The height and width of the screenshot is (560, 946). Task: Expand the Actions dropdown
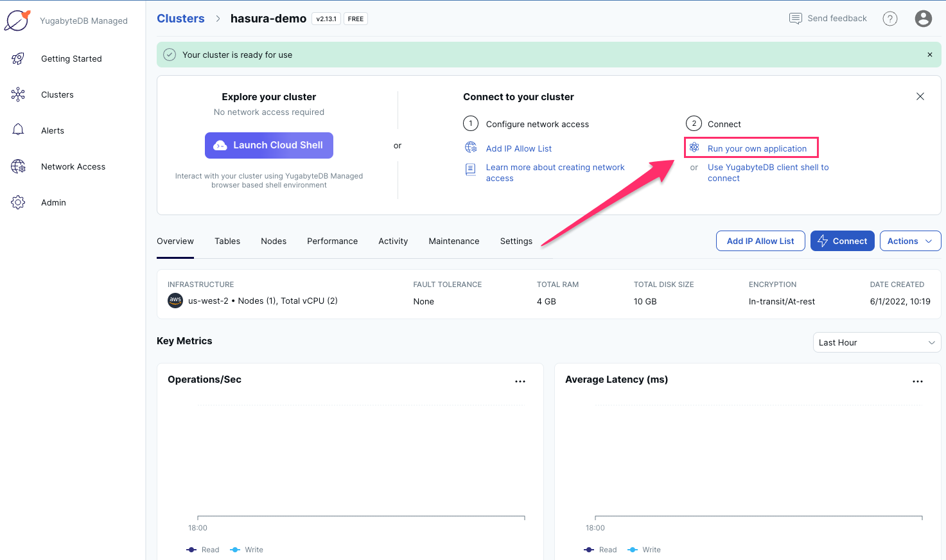coord(910,241)
